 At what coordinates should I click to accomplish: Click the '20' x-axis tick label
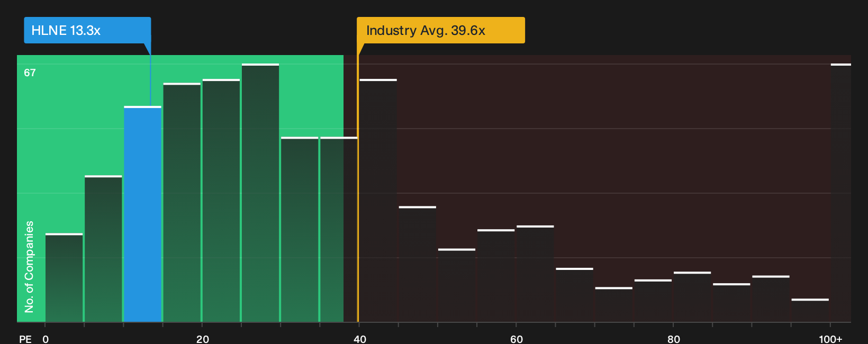pyautogui.click(x=203, y=339)
